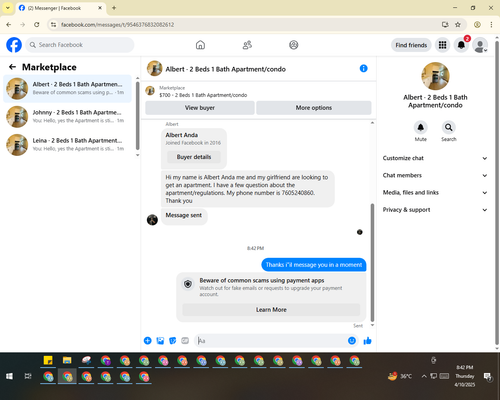Screen dimensions: 500x400
Task: Choose a GIF from composer bar
Action: [185, 340]
